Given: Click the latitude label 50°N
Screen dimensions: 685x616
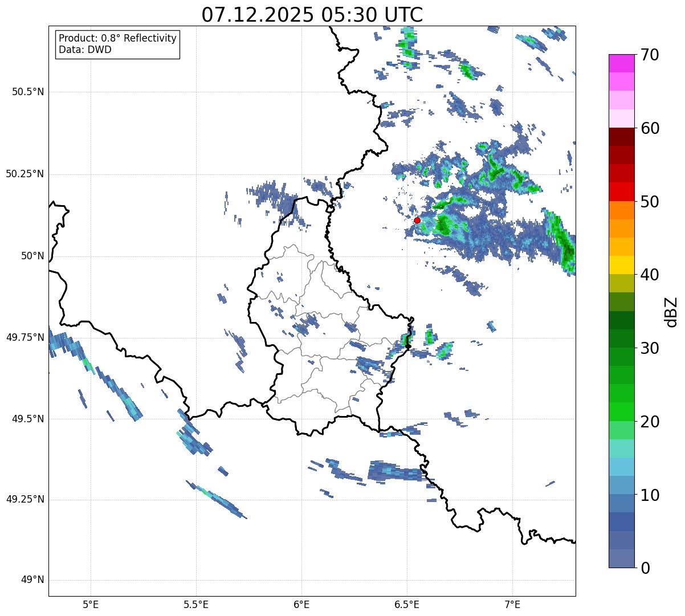Looking at the screenshot, I should 32,256.
